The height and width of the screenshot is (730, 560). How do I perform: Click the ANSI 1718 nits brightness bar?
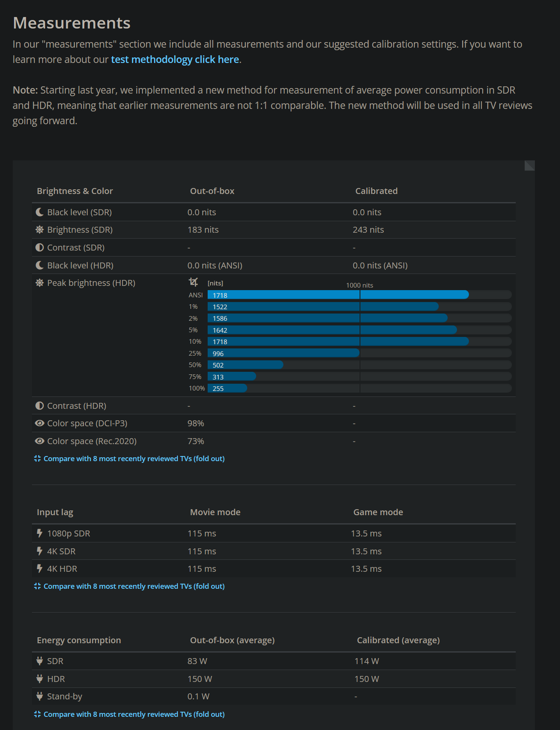tap(338, 295)
